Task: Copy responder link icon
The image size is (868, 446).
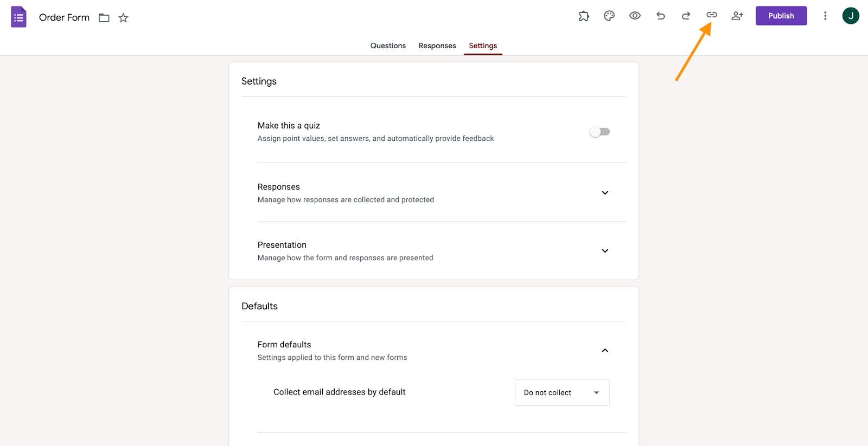Action: click(711, 15)
